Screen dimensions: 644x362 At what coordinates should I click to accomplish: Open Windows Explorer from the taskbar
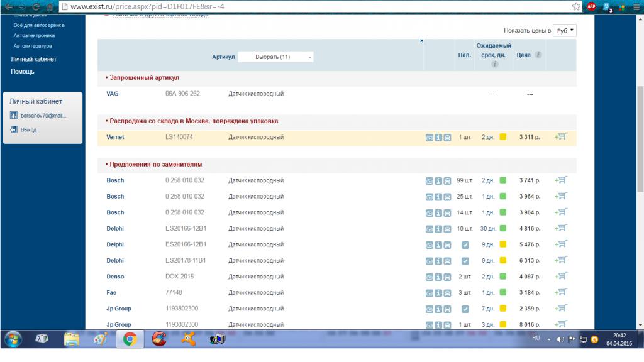(x=72, y=339)
